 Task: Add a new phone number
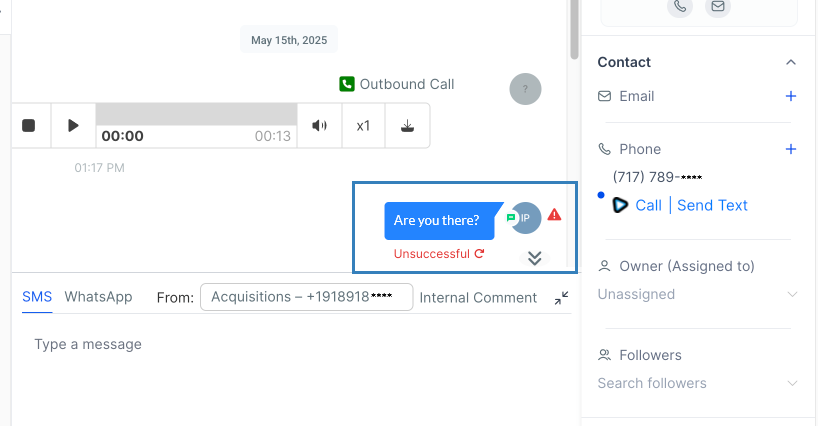tap(791, 149)
